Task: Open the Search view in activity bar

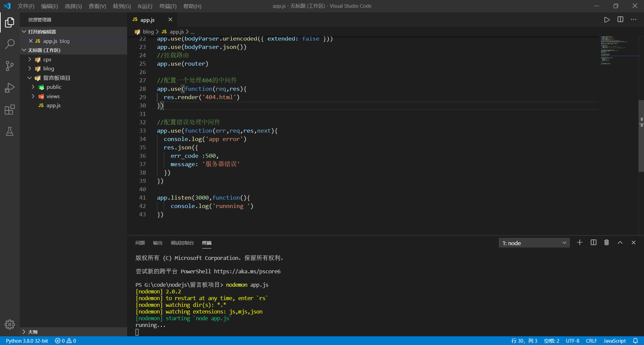Action: (x=10, y=44)
